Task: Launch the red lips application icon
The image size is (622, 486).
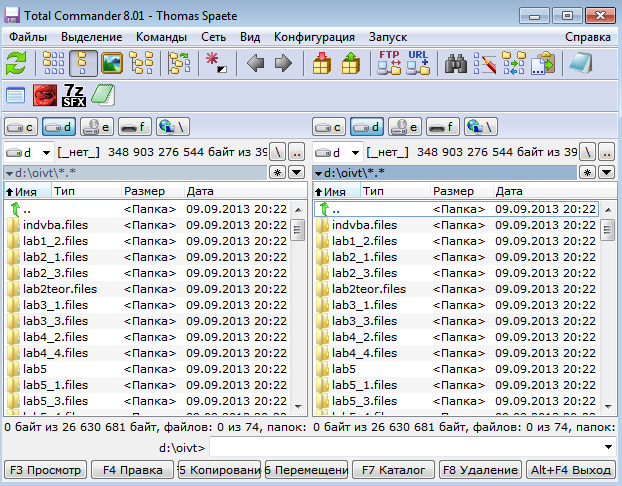Action: pos(45,96)
